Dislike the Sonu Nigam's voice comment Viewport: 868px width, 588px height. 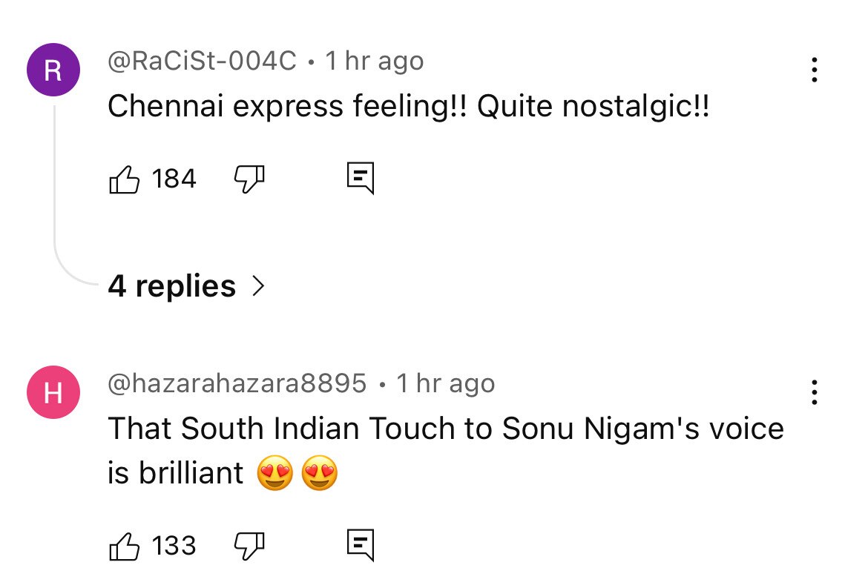point(250,546)
